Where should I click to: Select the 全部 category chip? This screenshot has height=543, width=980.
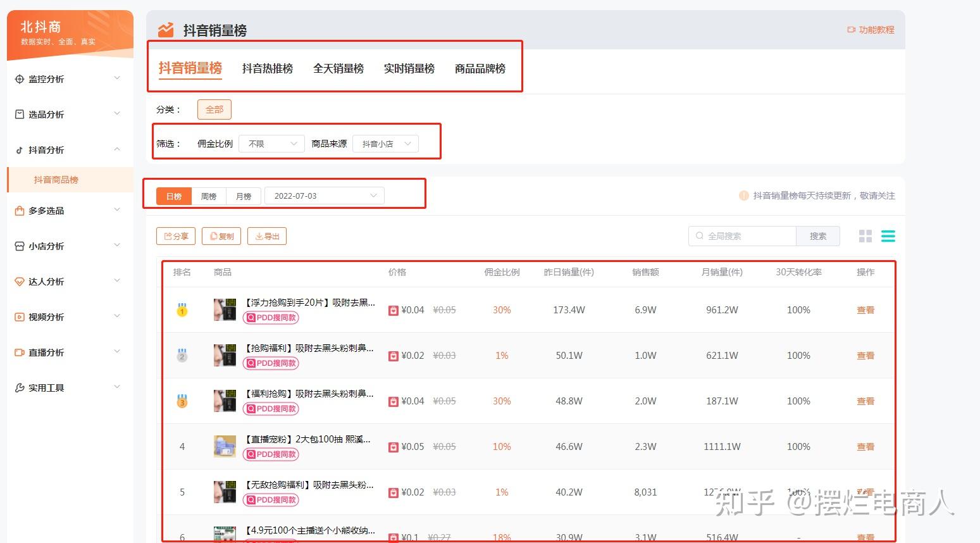point(214,109)
